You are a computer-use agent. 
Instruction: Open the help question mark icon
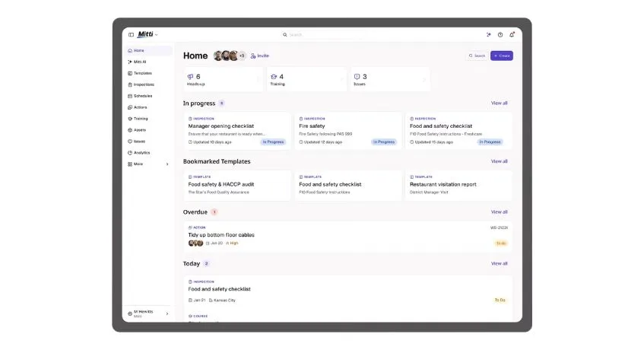(x=500, y=35)
